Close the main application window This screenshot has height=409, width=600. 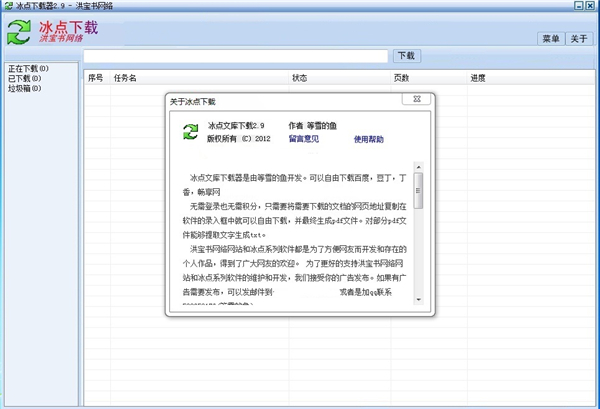coord(590,5)
